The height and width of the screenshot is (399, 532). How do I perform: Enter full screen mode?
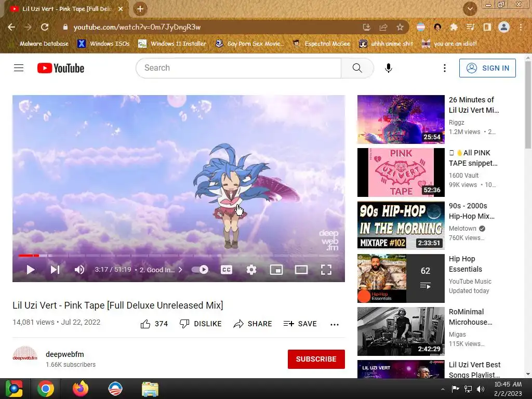pyautogui.click(x=326, y=270)
